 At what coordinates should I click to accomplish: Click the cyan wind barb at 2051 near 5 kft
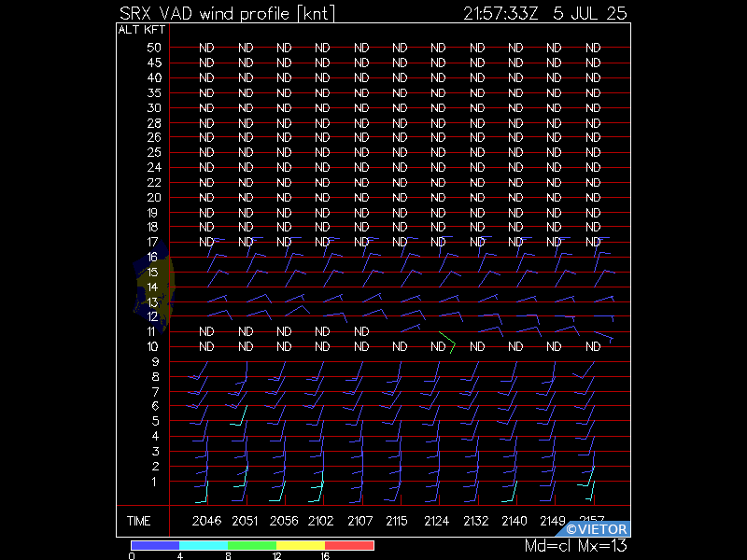[x=239, y=415]
